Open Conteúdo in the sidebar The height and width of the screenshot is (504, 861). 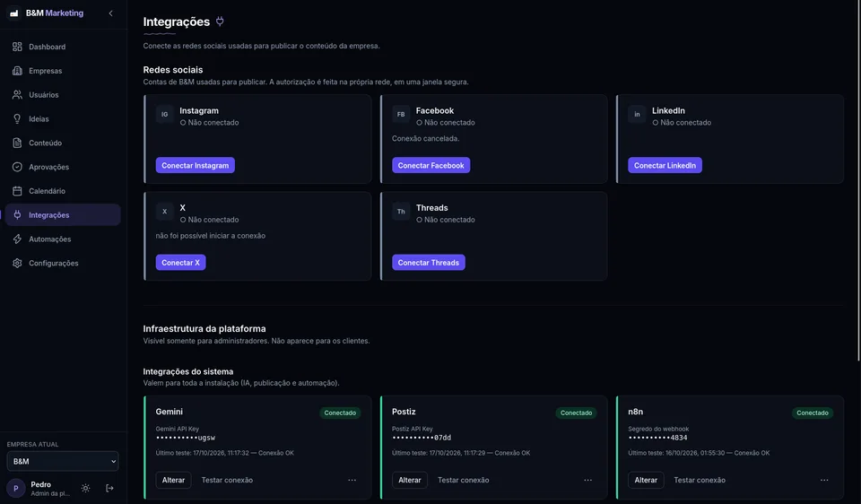click(63, 143)
